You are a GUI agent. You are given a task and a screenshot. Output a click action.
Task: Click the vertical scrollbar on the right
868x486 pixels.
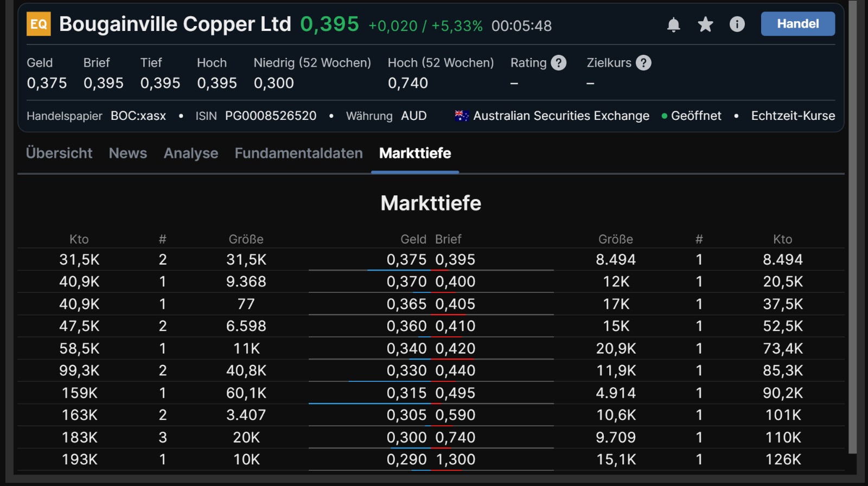pyautogui.click(x=852, y=228)
